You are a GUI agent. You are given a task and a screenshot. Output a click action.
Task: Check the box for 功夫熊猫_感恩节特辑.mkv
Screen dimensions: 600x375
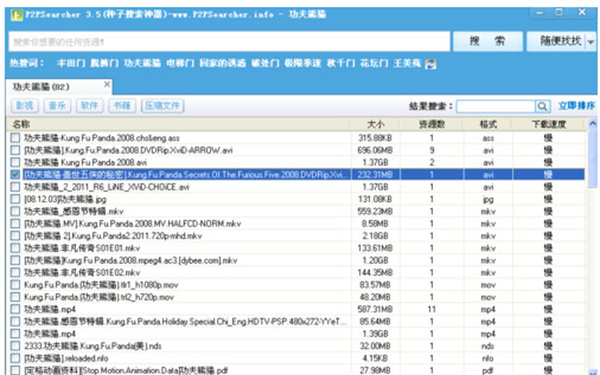pos(15,211)
